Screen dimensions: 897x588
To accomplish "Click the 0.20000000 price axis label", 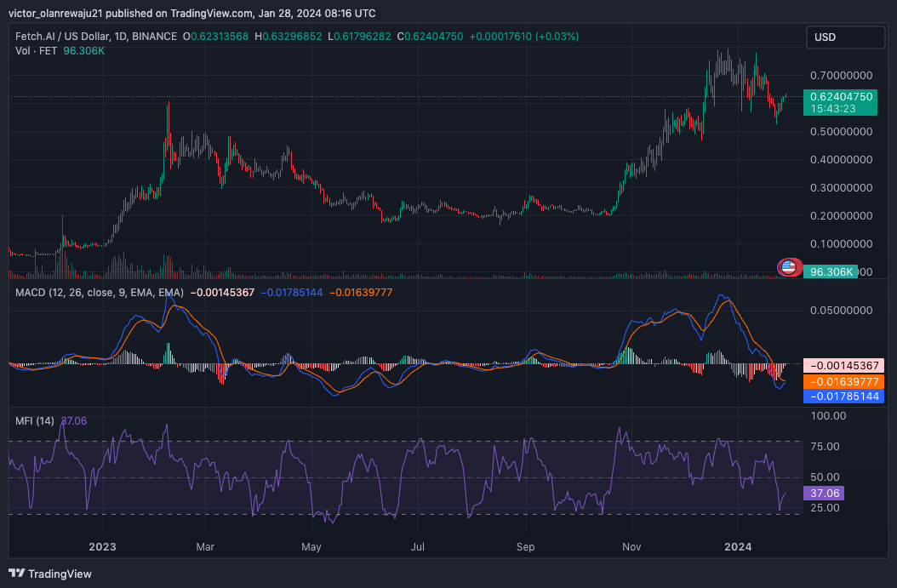I will [841, 215].
